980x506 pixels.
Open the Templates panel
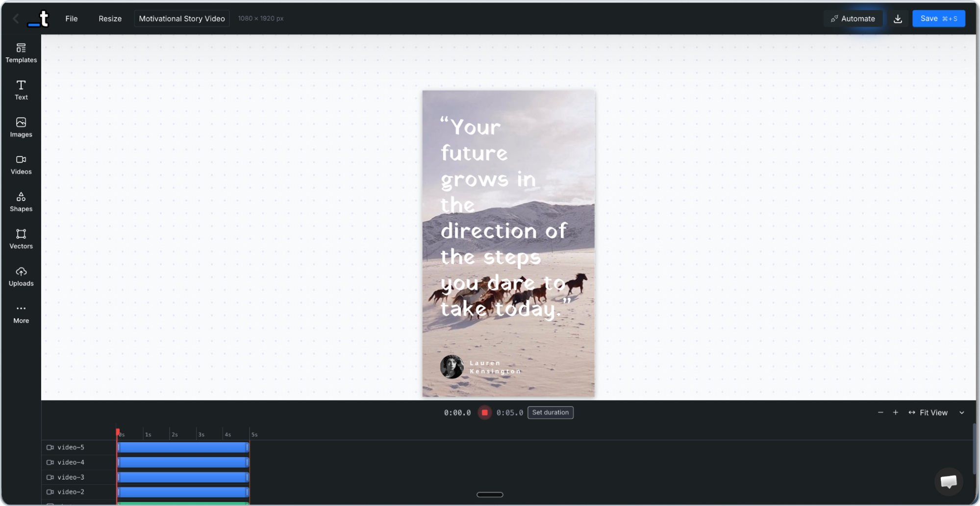pos(21,53)
